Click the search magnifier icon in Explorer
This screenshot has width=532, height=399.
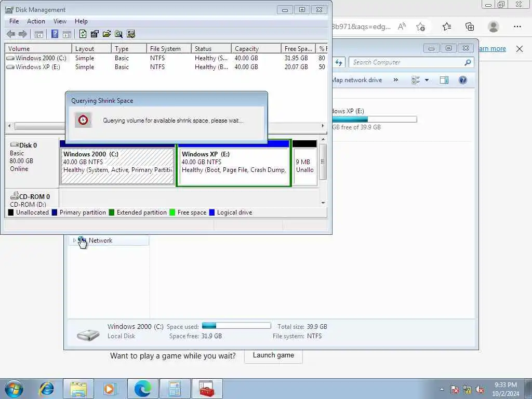pos(468,62)
